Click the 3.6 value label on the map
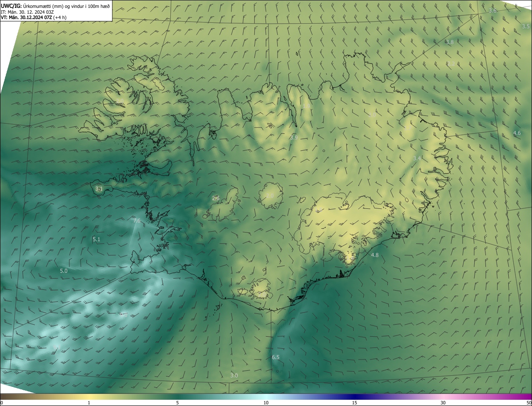Image resolution: width=532 pixels, height=406 pixels. pyautogui.click(x=493, y=10)
